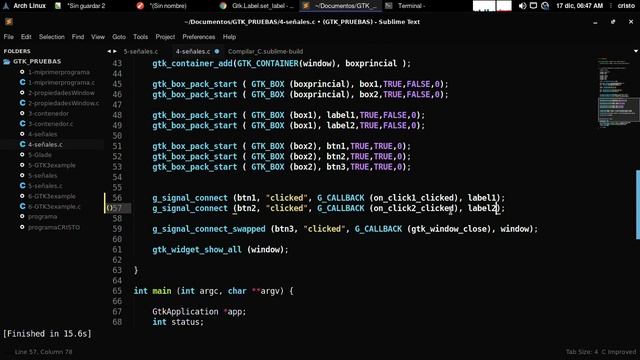640x360 pixels.
Task: Click the GTK_PRUEBAS folder icon
Action: [x=7, y=62]
